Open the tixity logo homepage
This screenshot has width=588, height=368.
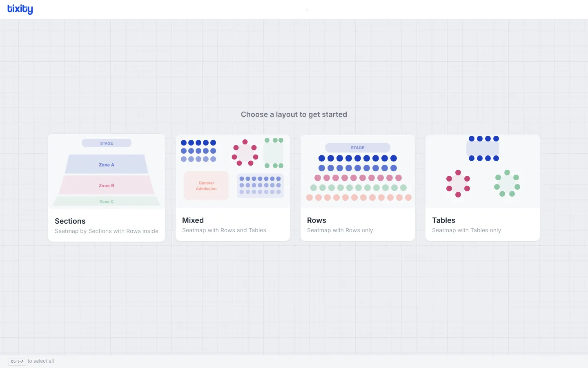coord(20,9)
